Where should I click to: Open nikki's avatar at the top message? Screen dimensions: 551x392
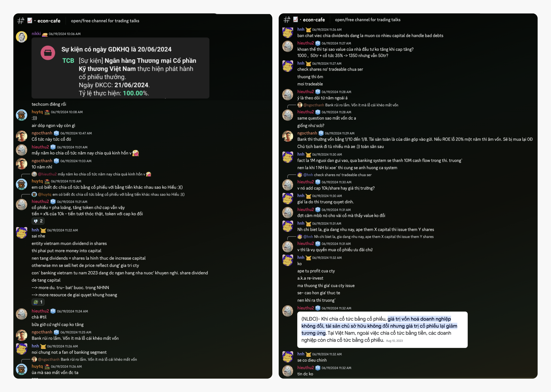[21, 37]
